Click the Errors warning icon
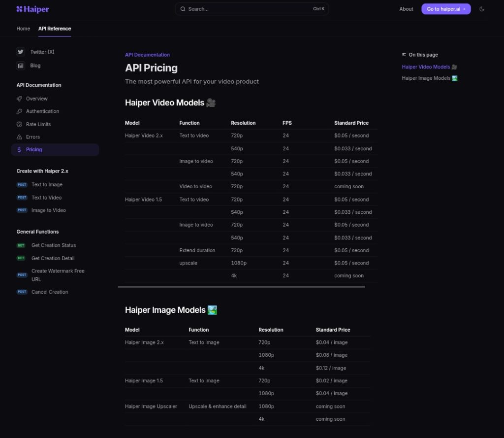Image resolution: width=504 pixels, height=438 pixels. (20, 136)
